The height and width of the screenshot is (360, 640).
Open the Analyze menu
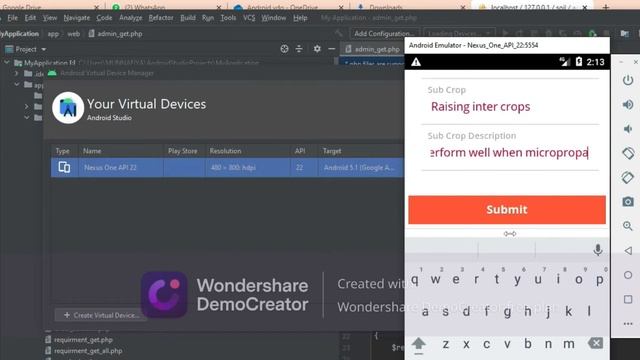pos(131,18)
